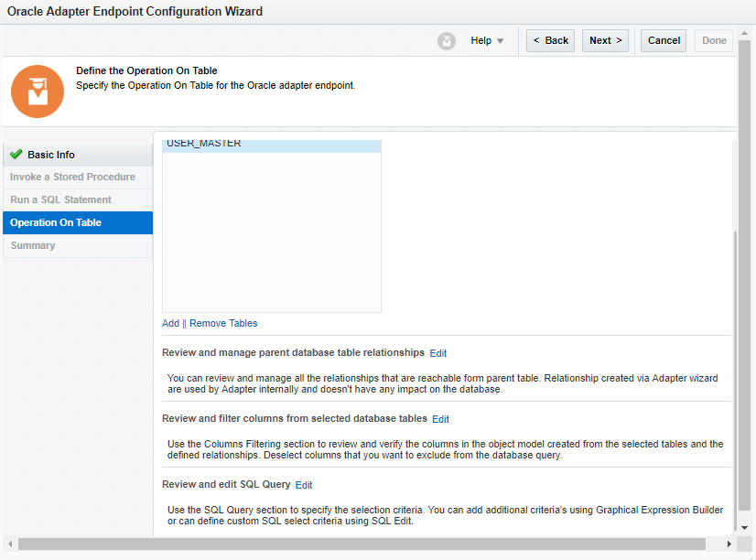Edit parent database table relationships
Image resolution: width=756 pixels, height=560 pixels.
point(437,353)
